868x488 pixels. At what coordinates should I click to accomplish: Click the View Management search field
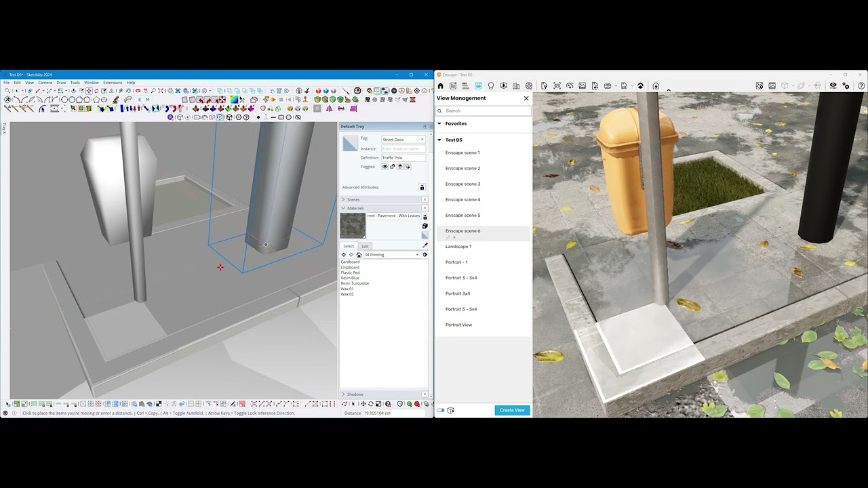click(483, 110)
